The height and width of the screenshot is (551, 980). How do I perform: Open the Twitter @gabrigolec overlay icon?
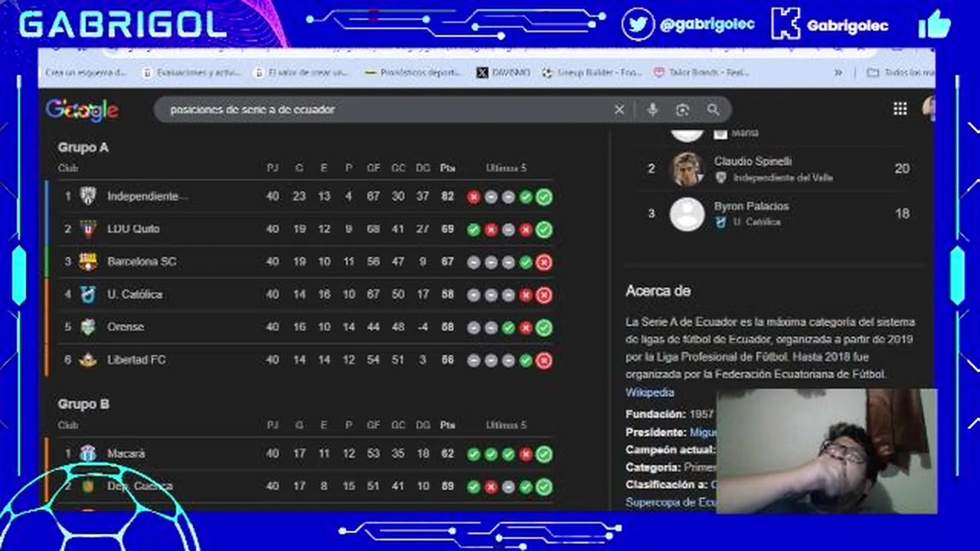click(638, 24)
